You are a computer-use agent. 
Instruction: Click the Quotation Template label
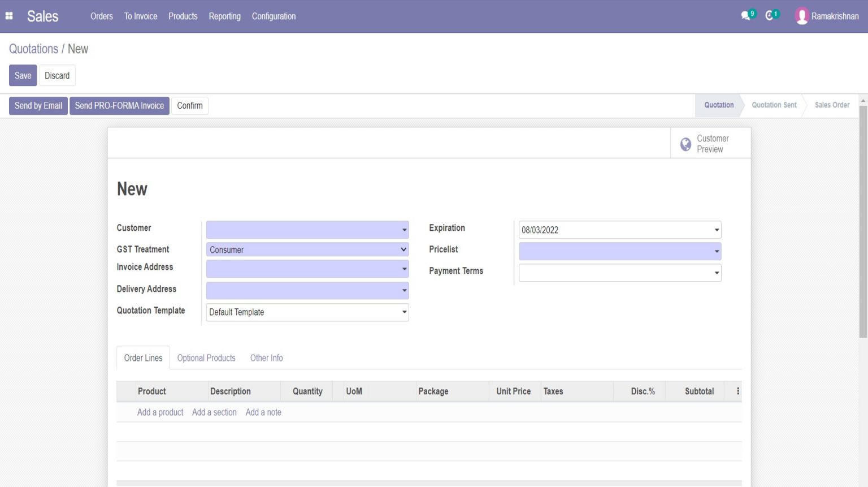tap(151, 311)
